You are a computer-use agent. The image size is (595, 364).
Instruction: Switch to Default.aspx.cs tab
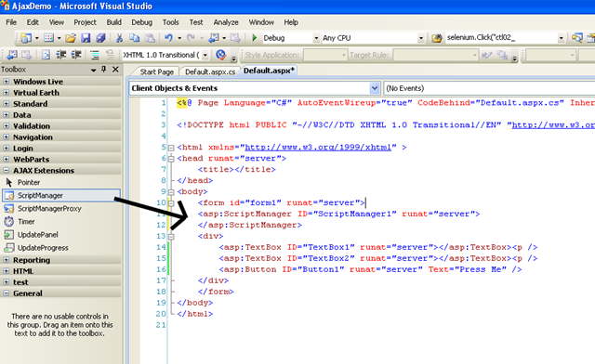210,71
